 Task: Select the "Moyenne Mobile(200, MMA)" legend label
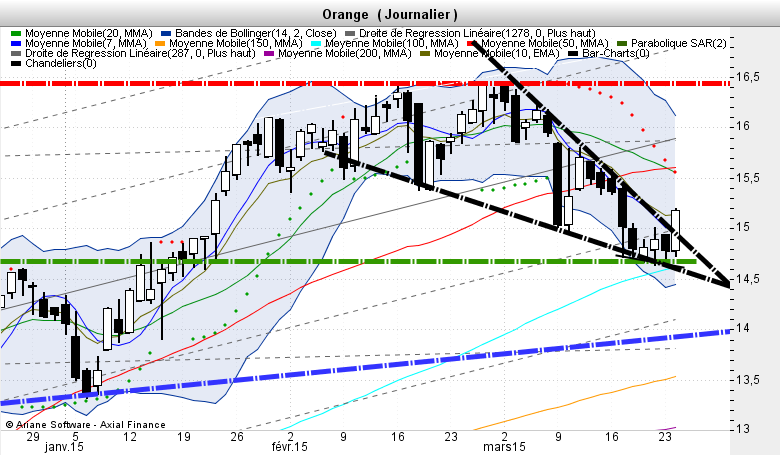(345, 53)
